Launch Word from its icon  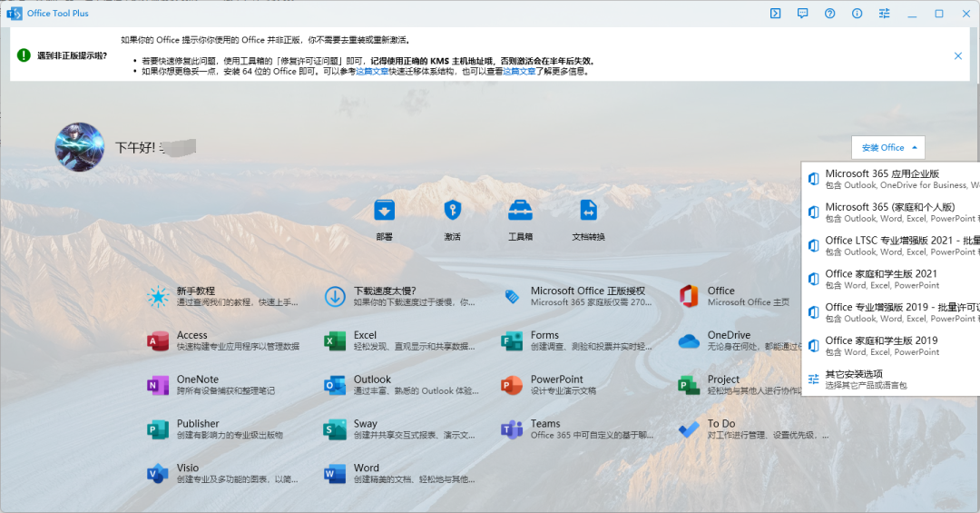(335, 474)
